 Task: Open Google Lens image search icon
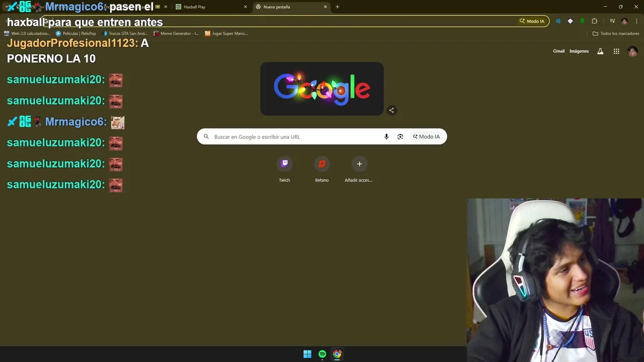pos(400,137)
